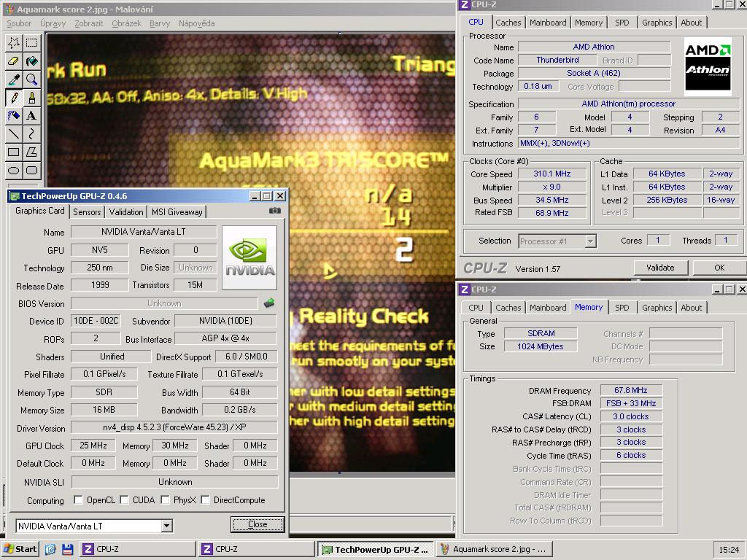Screen dimensions: 747x560
Task: Open the Memory tab in top CPU-Z window
Action: pyautogui.click(x=589, y=23)
